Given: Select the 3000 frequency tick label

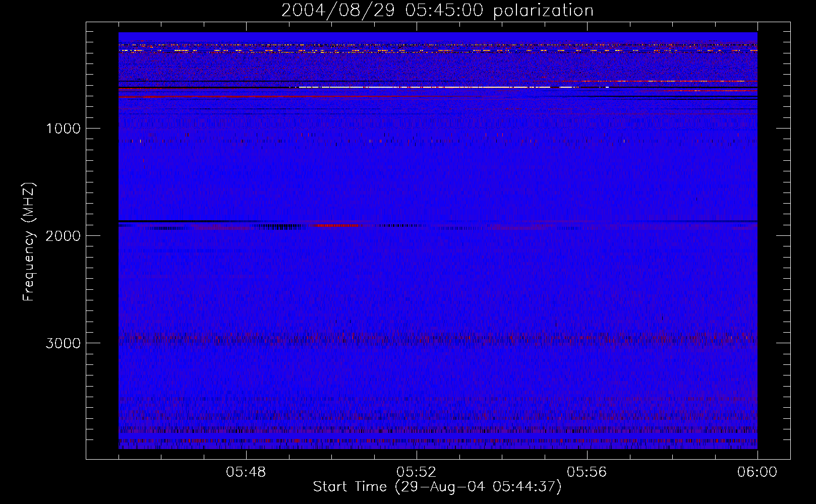Looking at the screenshot, I should 63,343.
